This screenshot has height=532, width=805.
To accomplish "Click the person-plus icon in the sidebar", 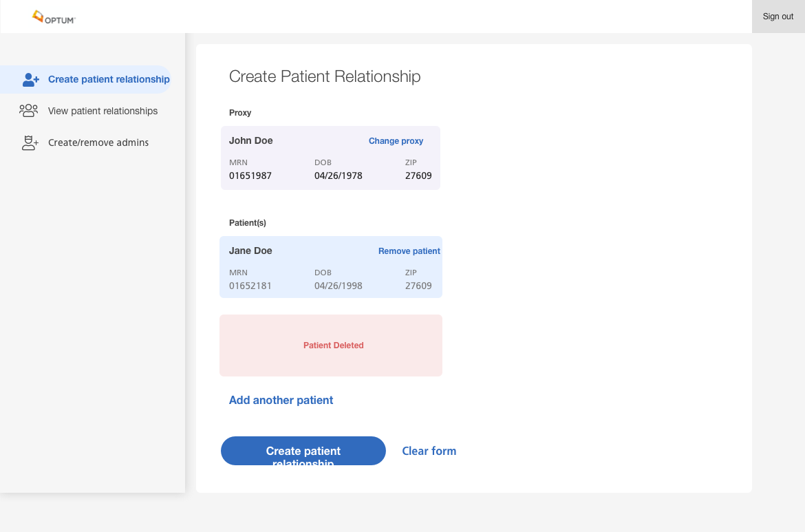I will click(x=31, y=80).
